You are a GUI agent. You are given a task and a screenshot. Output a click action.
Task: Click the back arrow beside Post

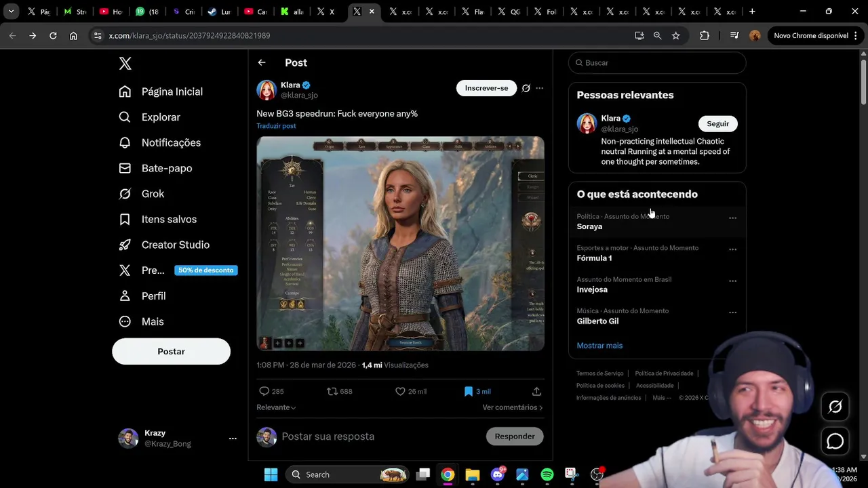262,62
